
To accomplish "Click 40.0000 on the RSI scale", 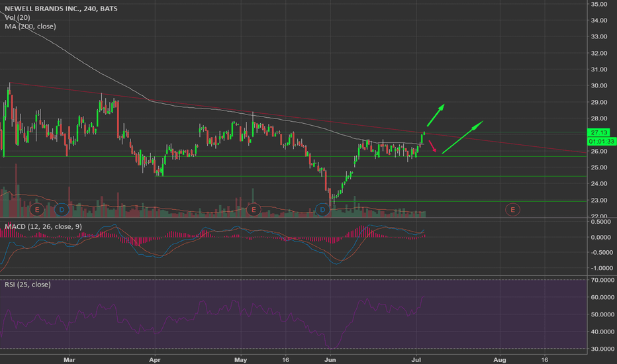I will (x=602, y=332).
